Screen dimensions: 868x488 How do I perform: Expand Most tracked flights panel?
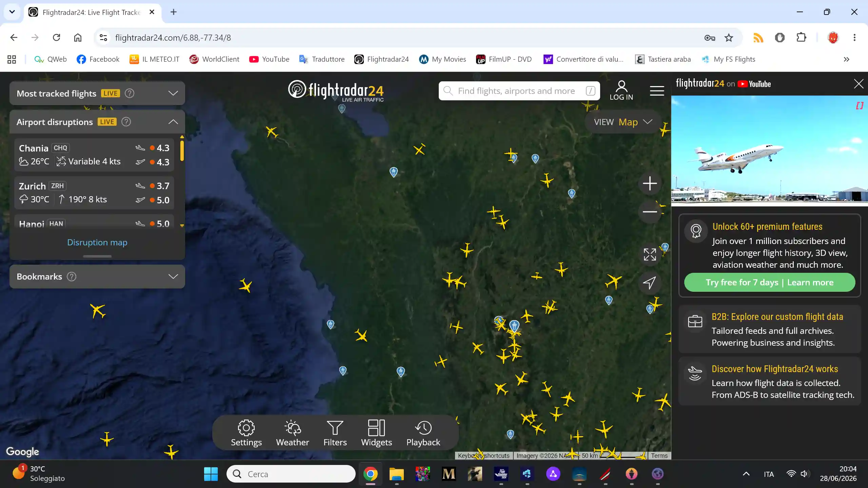pyautogui.click(x=173, y=93)
